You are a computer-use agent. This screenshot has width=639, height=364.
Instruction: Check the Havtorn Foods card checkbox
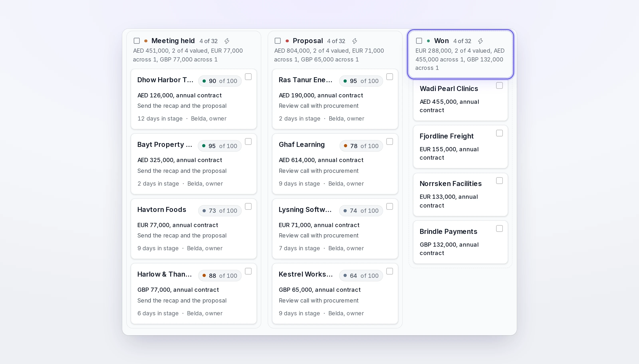tap(248, 207)
